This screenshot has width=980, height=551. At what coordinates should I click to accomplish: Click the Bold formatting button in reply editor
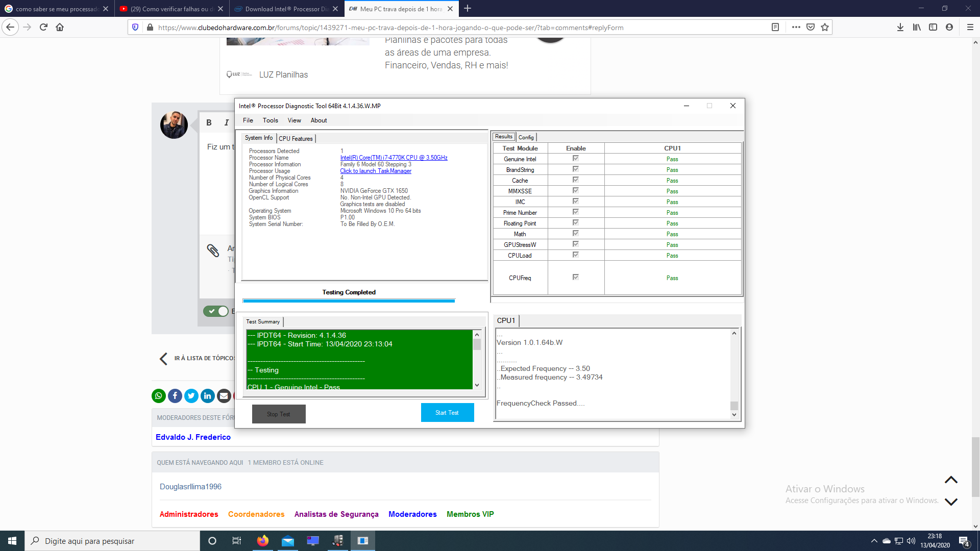[x=209, y=122]
